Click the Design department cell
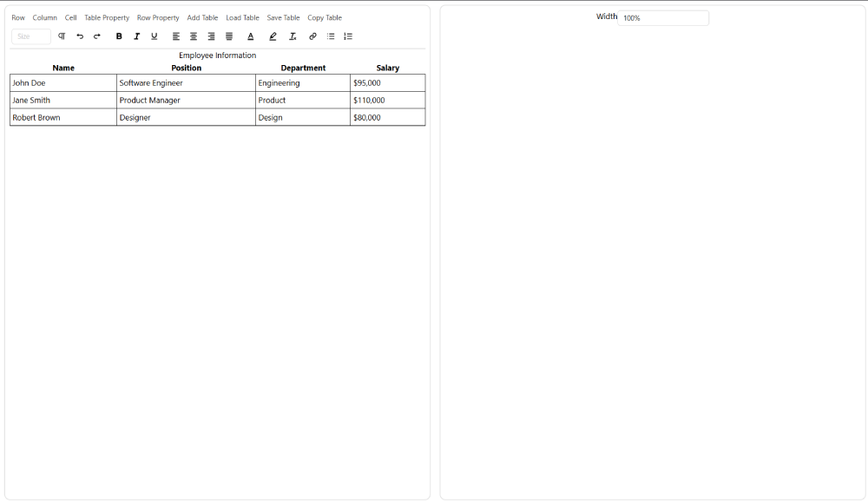Viewport: 868px width, 503px height. tap(303, 117)
